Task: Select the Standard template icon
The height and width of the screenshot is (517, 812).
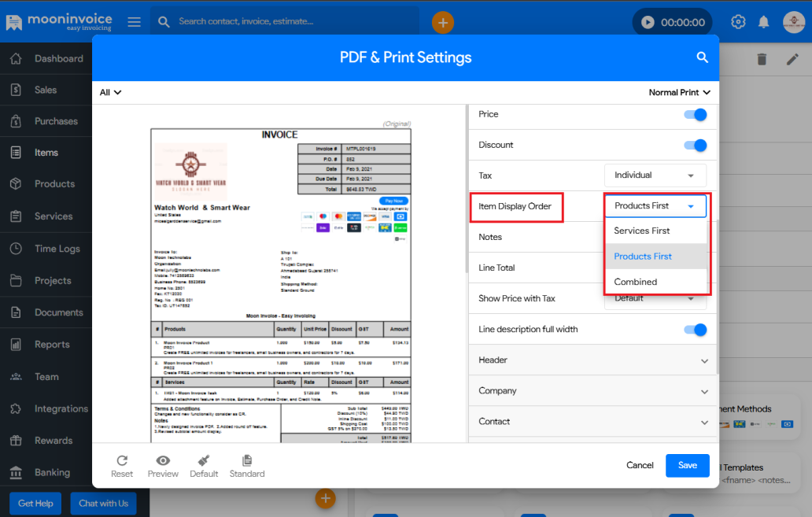Action: coord(247,461)
